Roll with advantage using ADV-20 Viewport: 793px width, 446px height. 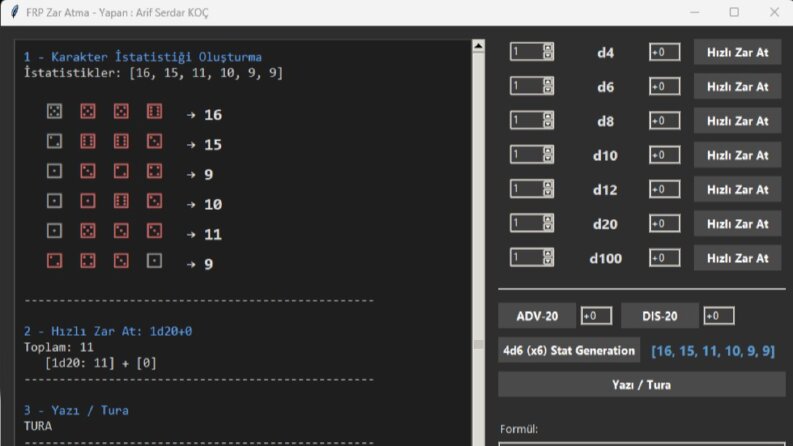(537, 316)
